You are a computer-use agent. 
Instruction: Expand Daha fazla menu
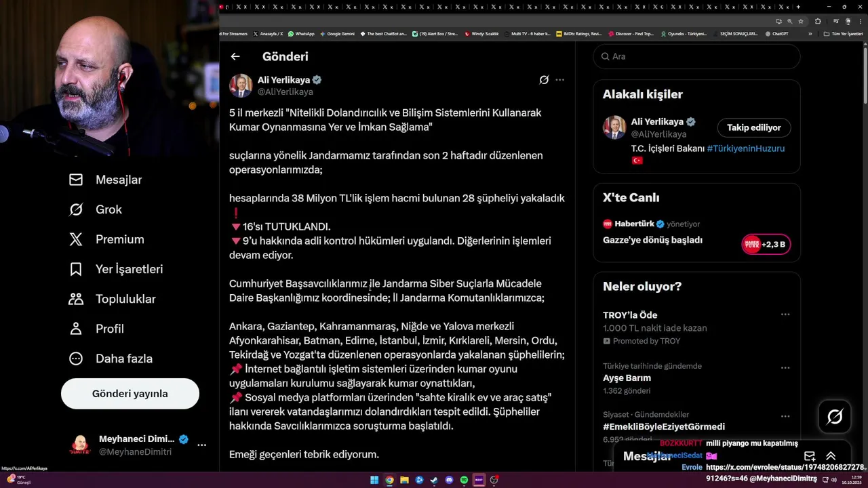click(x=111, y=359)
